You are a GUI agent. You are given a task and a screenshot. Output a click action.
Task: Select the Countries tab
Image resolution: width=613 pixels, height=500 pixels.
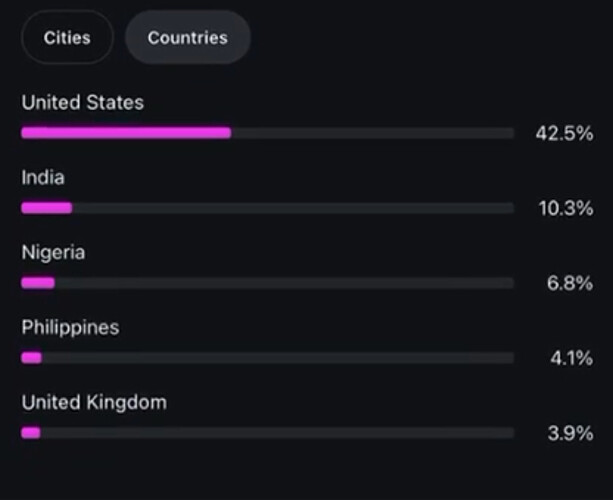[x=187, y=38]
